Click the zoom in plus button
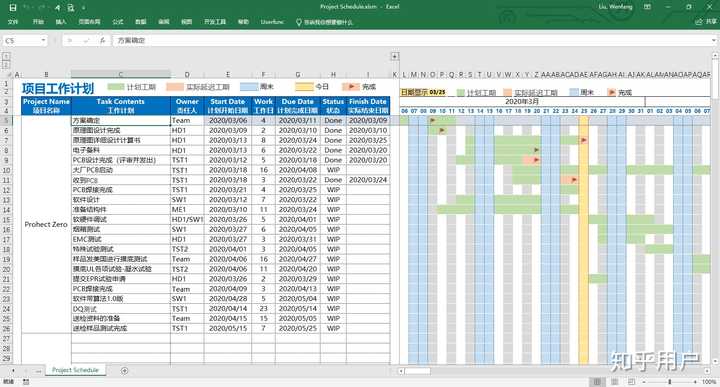This screenshot has height=387, width=720. point(695,381)
